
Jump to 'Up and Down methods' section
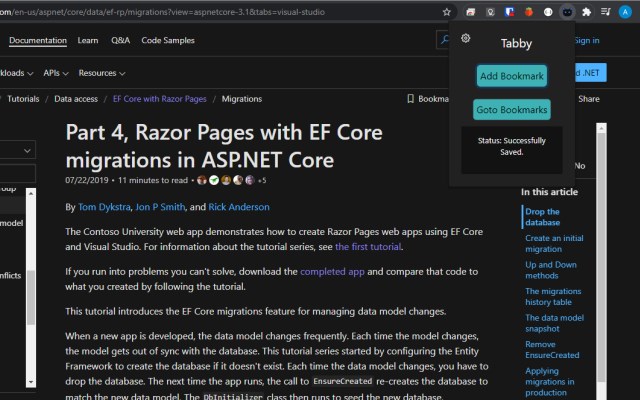[x=551, y=270]
